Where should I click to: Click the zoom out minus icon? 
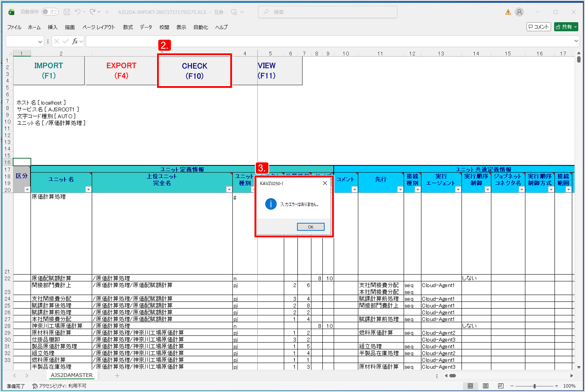click(x=512, y=386)
